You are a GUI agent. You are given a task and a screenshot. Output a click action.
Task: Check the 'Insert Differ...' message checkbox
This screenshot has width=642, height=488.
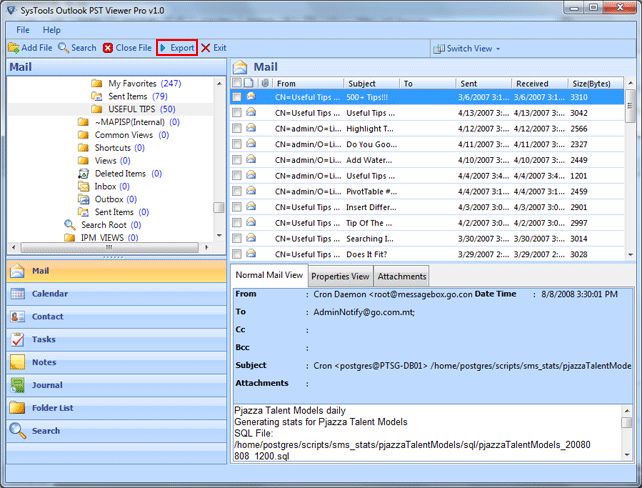pyautogui.click(x=237, y=207)
